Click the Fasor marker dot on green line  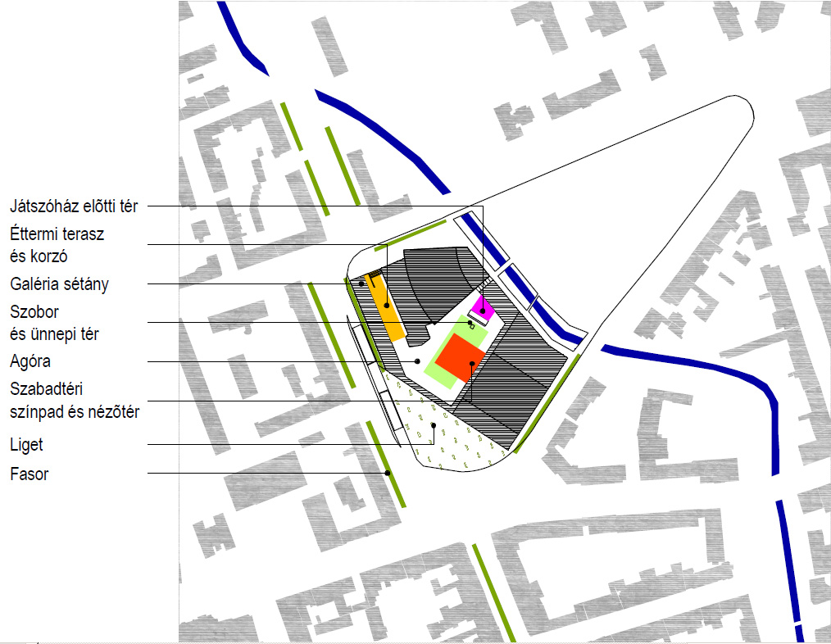[x=388, y=474]
